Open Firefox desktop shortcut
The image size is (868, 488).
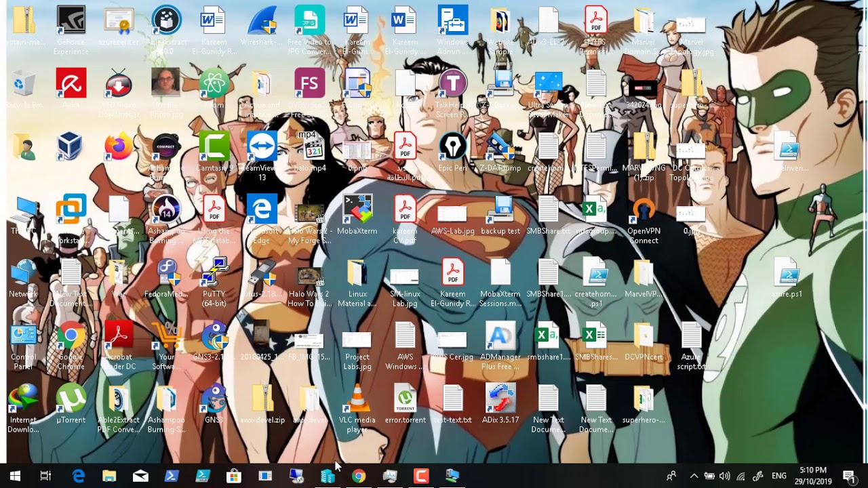click(x=119, y=146)
